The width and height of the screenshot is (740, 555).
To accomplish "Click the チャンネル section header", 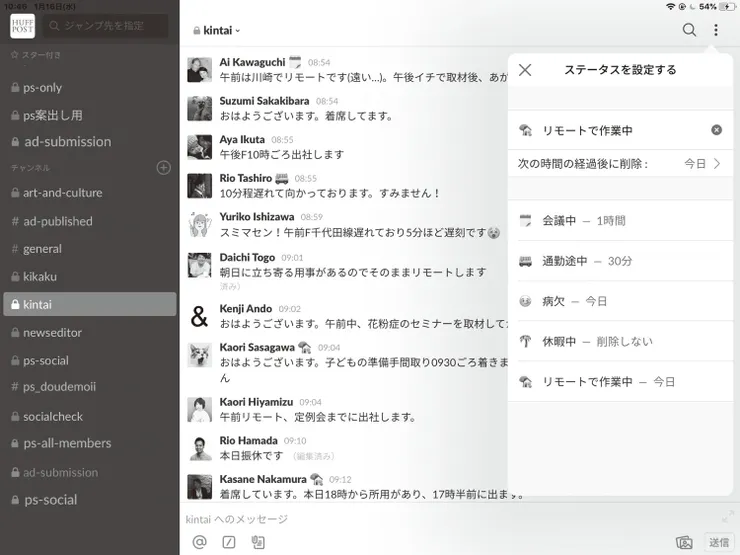I will (x=30, y=168).
